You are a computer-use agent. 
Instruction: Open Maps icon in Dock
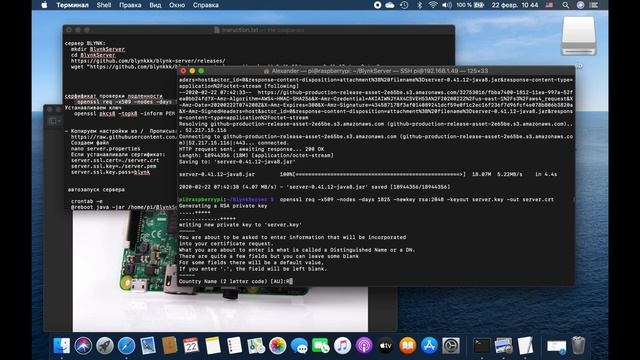click(256, 346)
